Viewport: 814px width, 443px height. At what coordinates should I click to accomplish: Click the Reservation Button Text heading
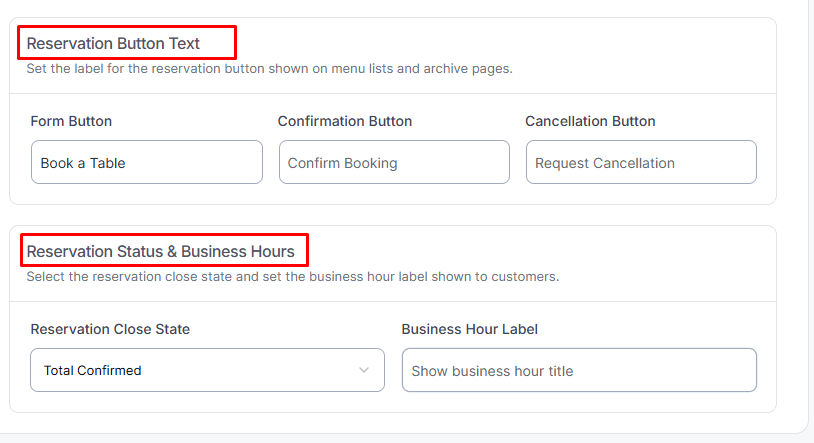point(113,43)
